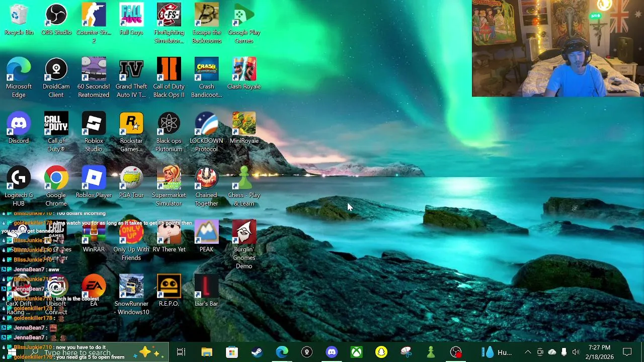The height and width of the screenshot is (362, 644).
Task: Switch to Microsoft Edge in the taskbar
Action: coord(282,352)
